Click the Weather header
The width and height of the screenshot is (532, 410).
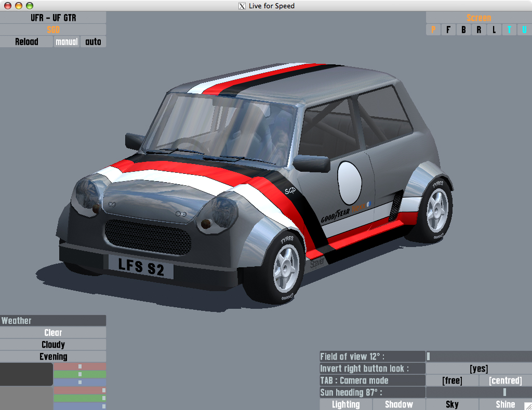[53, 321]
